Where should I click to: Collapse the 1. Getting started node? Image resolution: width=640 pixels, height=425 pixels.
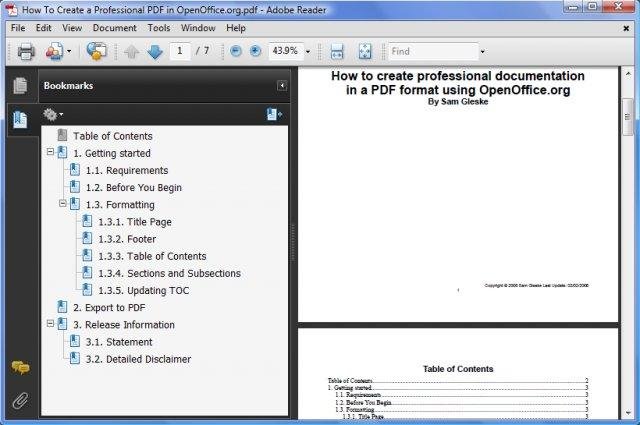[x=50, y=152]
